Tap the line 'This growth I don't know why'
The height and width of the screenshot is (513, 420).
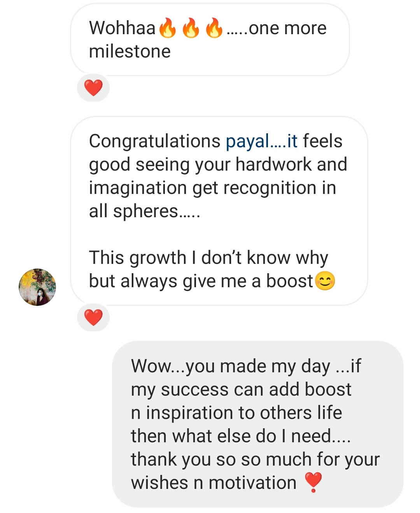pos(208,258)
